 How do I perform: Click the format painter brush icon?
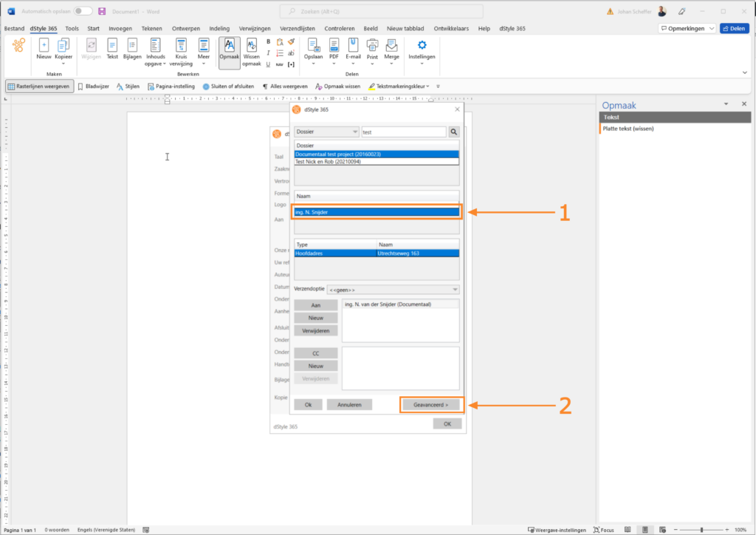click(291, 42)
